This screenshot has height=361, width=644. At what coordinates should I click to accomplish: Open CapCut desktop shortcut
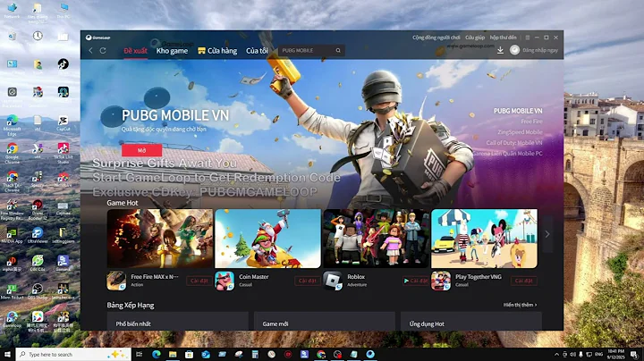pos(63,123)
